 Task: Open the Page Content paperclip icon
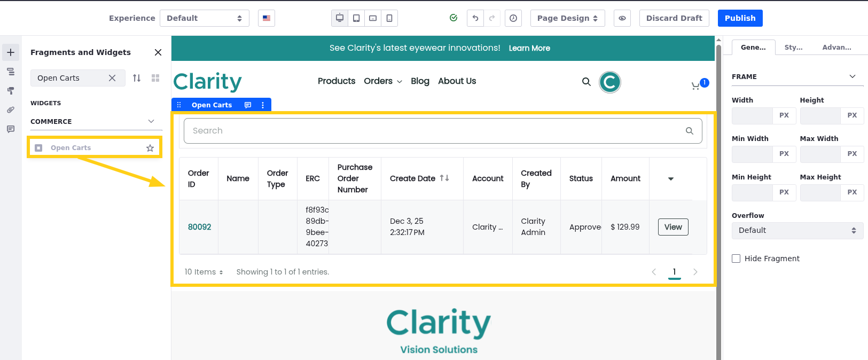click(11, 110)
